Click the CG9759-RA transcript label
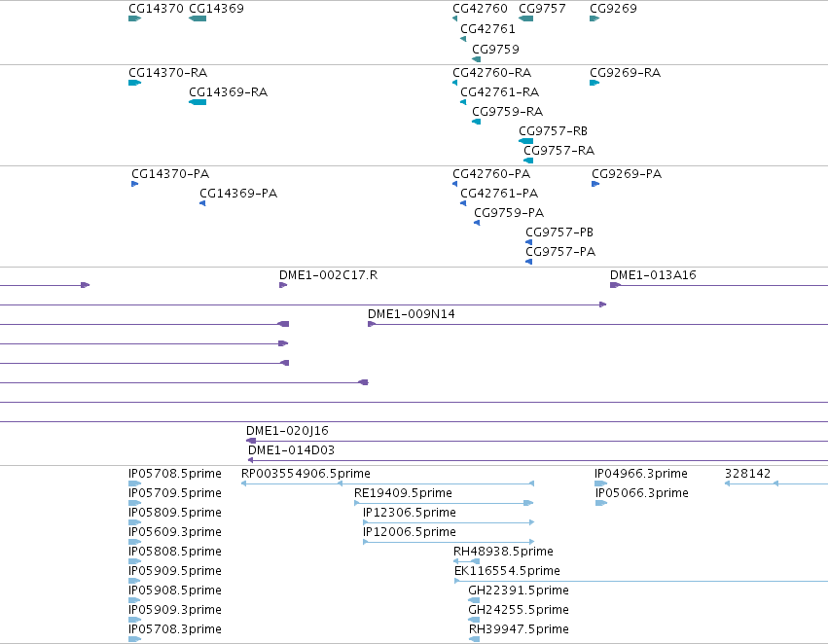 508,112
